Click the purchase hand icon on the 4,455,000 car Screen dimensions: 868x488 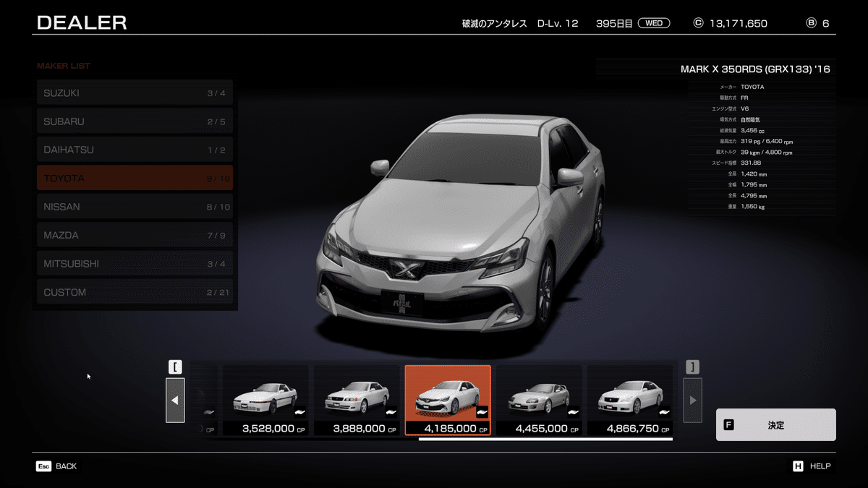[x=574, y=412]
